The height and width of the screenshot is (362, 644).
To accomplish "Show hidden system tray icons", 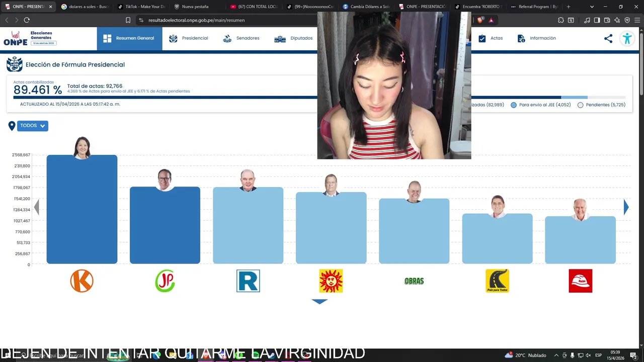I will click(556, 355).
